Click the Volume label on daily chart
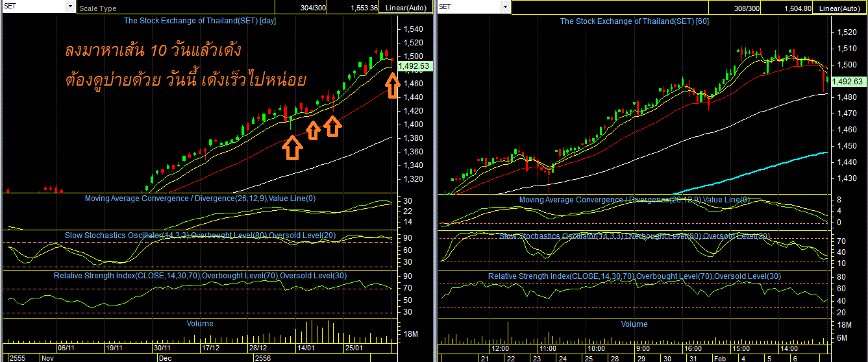This screenshot has height=362, width=868. point(200,323)
